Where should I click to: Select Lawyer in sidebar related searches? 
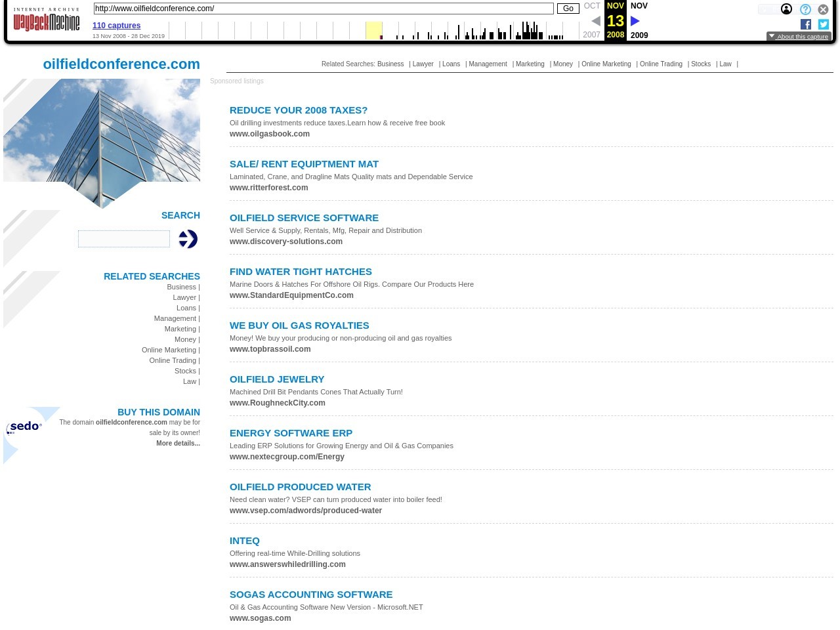[x=184, y=297]
